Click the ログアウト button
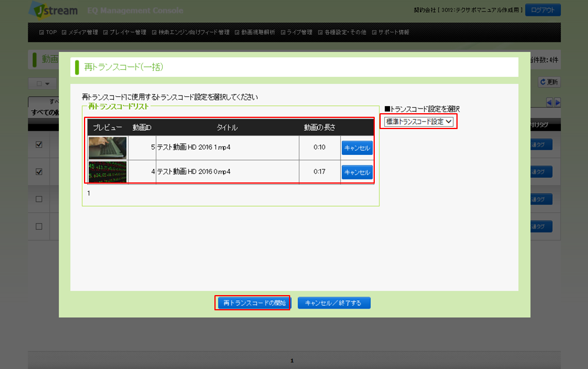This screenshot has height=369, width=588. 543,10
